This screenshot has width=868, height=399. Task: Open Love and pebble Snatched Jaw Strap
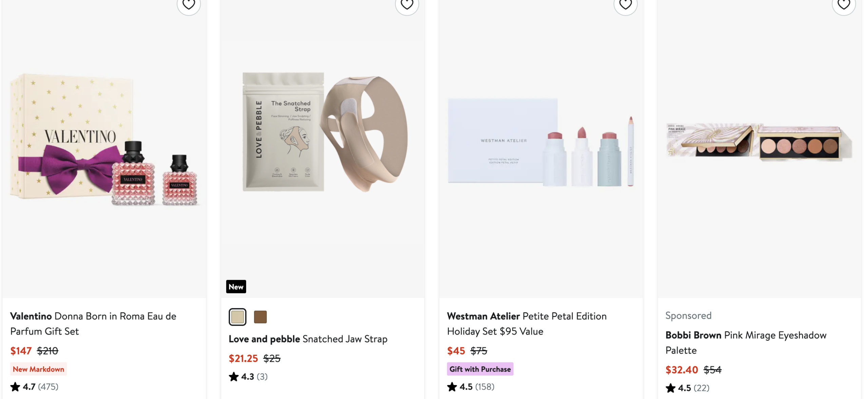(x=308, y=339)
